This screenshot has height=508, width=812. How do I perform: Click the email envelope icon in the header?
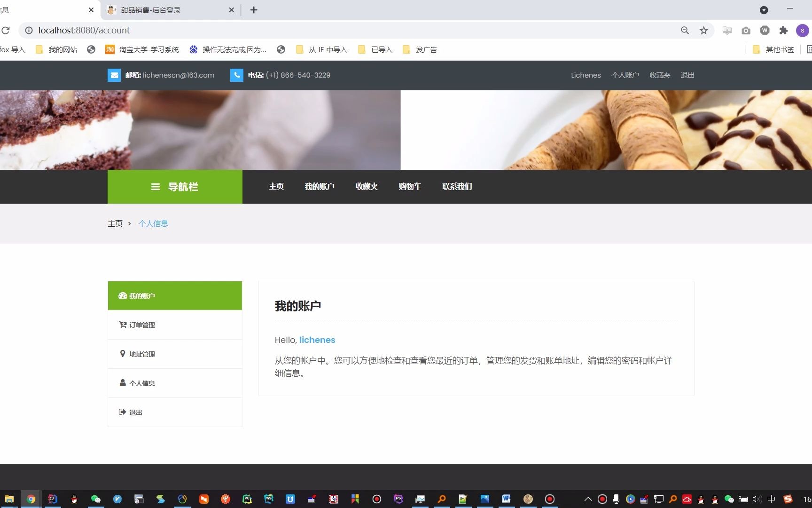tap(114, 75)
